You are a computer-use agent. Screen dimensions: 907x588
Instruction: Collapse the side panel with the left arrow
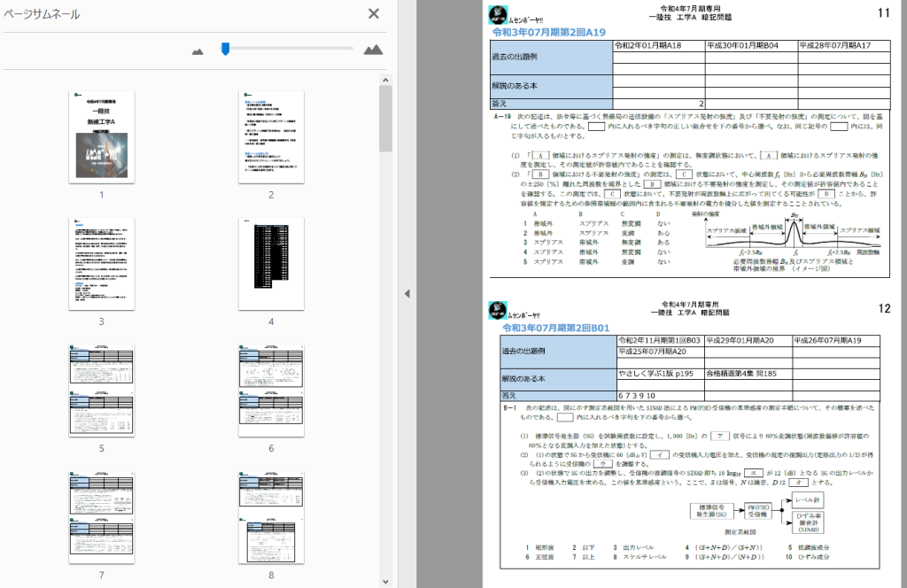coord(407,294)
